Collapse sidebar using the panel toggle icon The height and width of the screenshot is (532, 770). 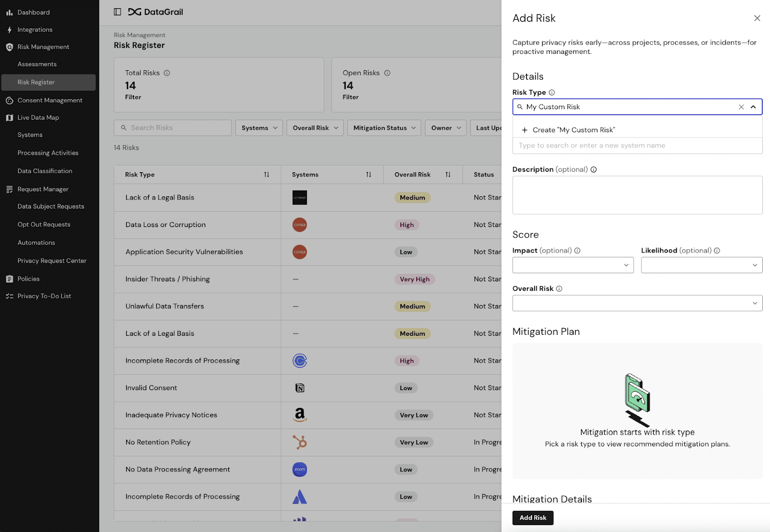(x=117, y=12)
